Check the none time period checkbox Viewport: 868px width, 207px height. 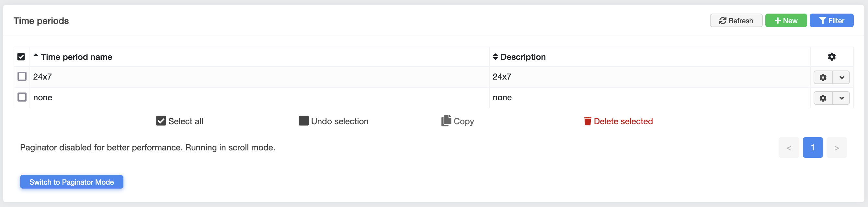pyautogui.click(x=22, y=97)
